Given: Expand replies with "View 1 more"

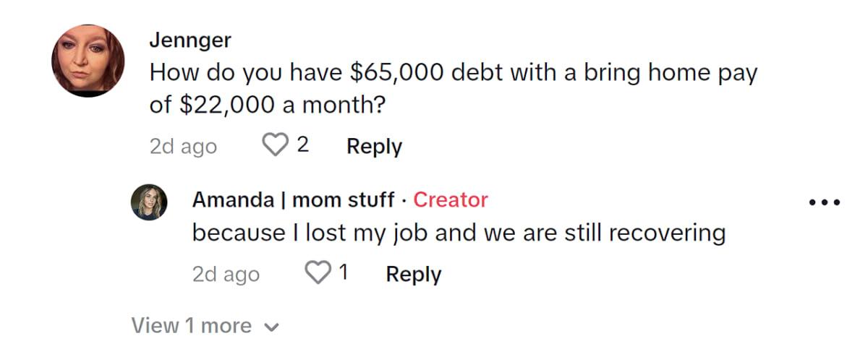Looking at the screenshot, I should [192, 326].
